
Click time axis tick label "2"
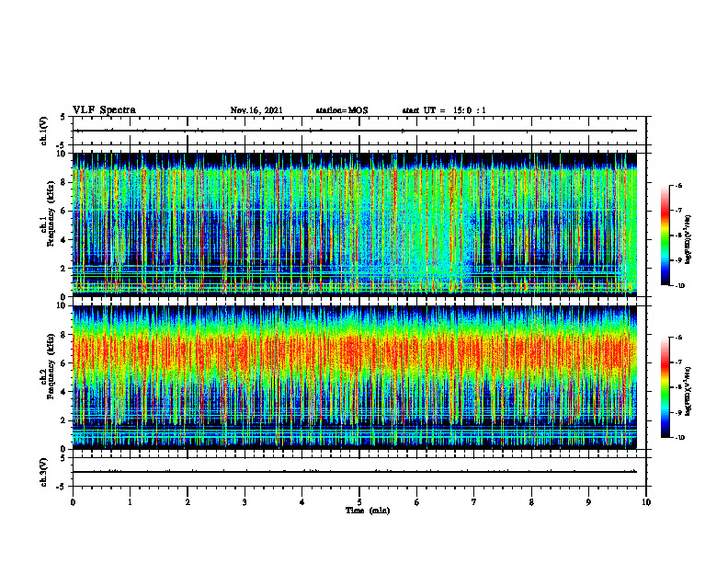188,502
